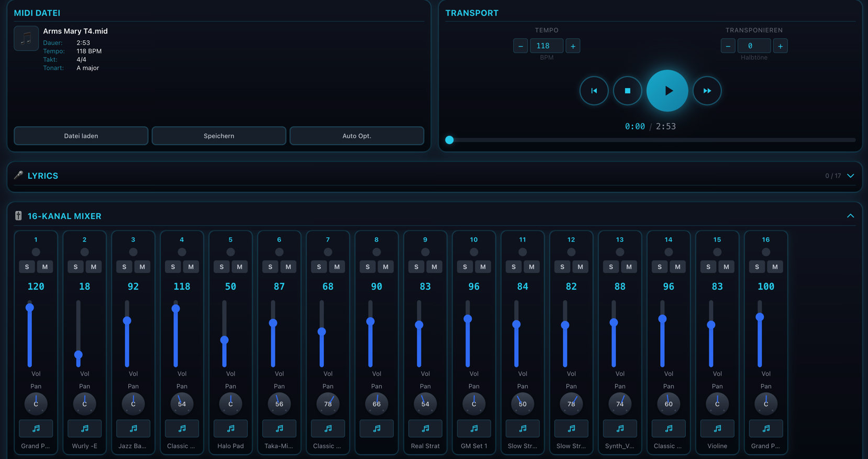This screenshot has height=459, width=868.
Task: Stop playback using the stop button
Action: 627,91
